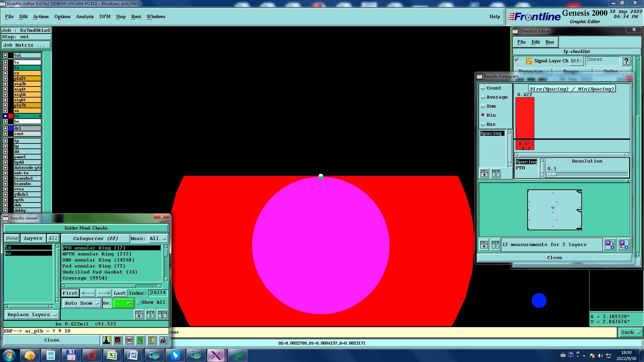
Task: Click the red DEL icon beside Show All
Action: (139, 314)
